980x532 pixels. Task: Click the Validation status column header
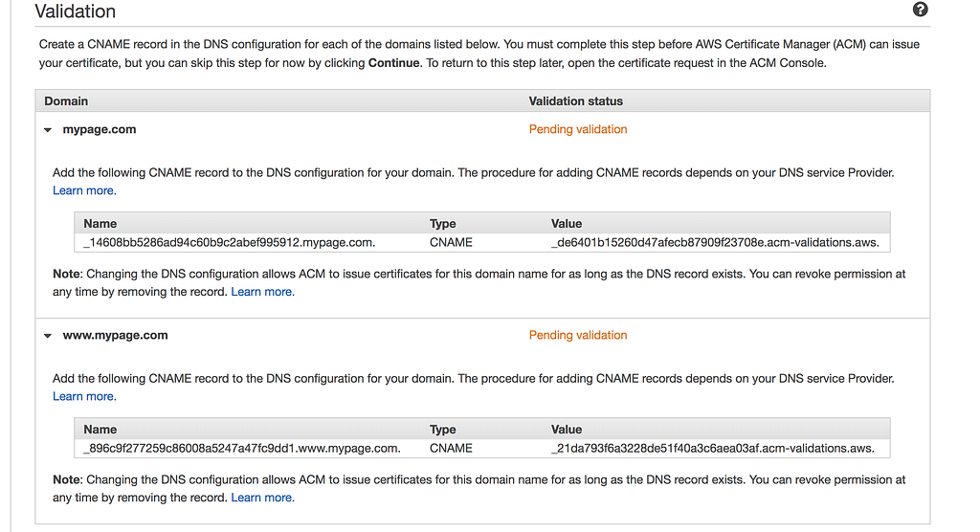pyautogui.click(x=575, y=101)
